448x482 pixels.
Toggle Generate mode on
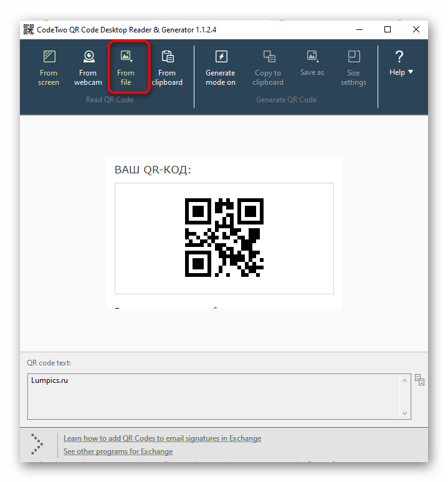[221, 68]
